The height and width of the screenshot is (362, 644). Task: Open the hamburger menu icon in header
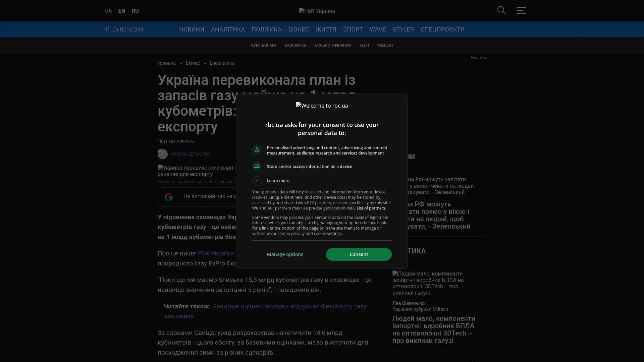click(x=521, y=10)
